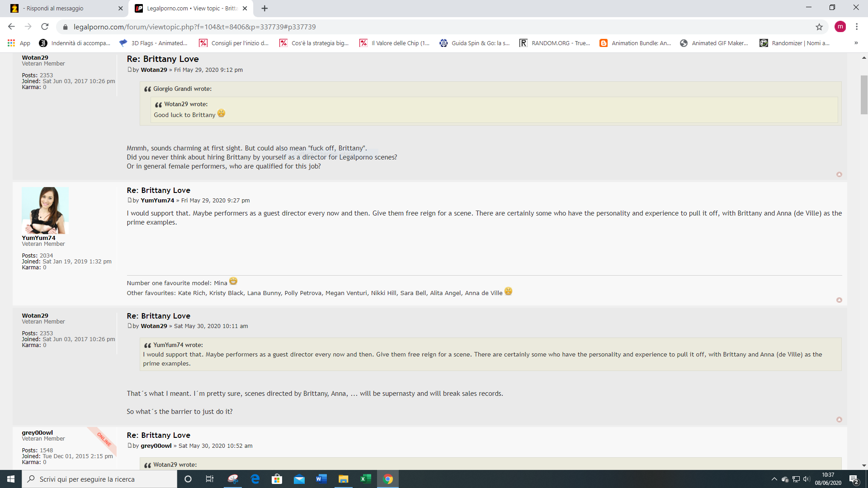Open Microsoft Edge from taskbar
This screenshot has width=868, height=488.
tap(255, 479)
